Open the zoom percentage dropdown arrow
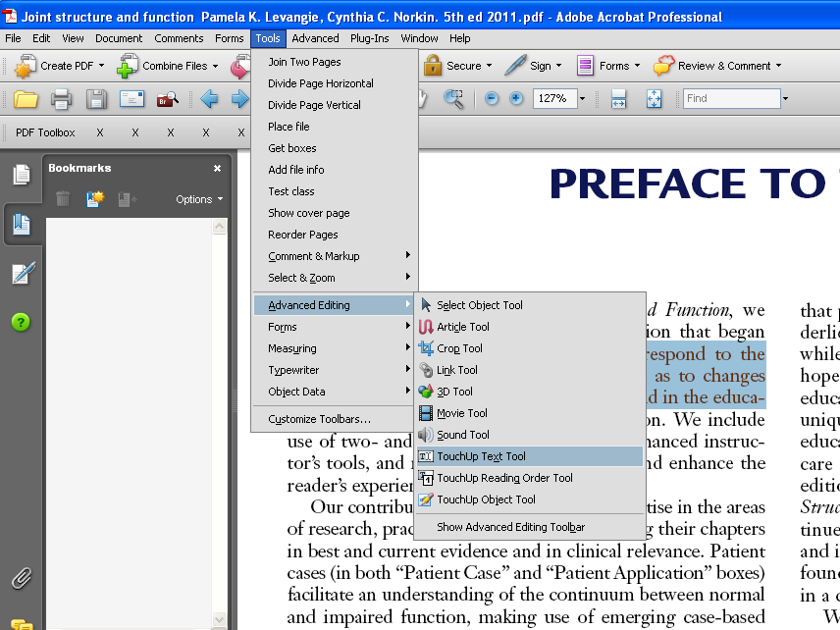Screen dimensions: 840x630 click(x=582, y=98)
